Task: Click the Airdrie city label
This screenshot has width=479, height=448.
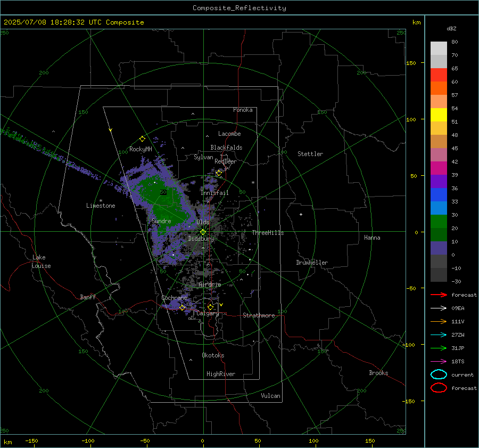Action: click(x=210, y=284)
